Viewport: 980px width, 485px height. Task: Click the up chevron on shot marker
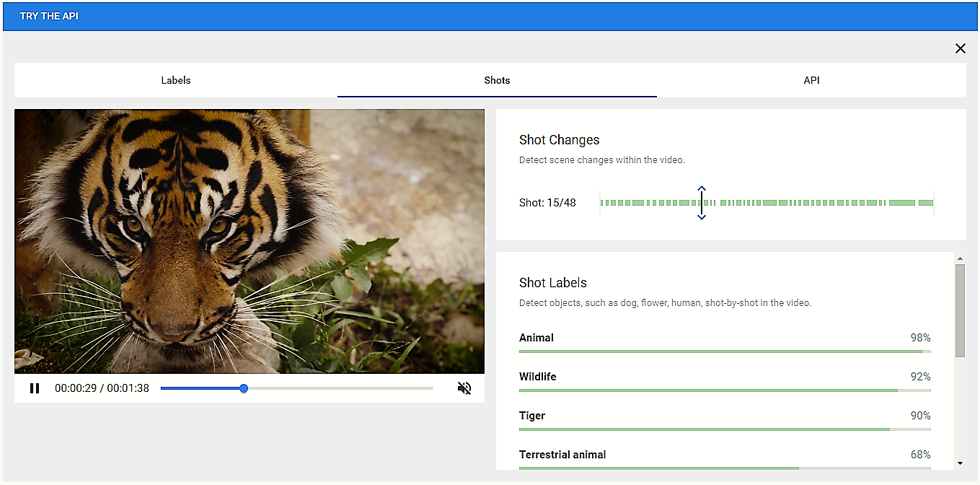[x=702, y=189]
